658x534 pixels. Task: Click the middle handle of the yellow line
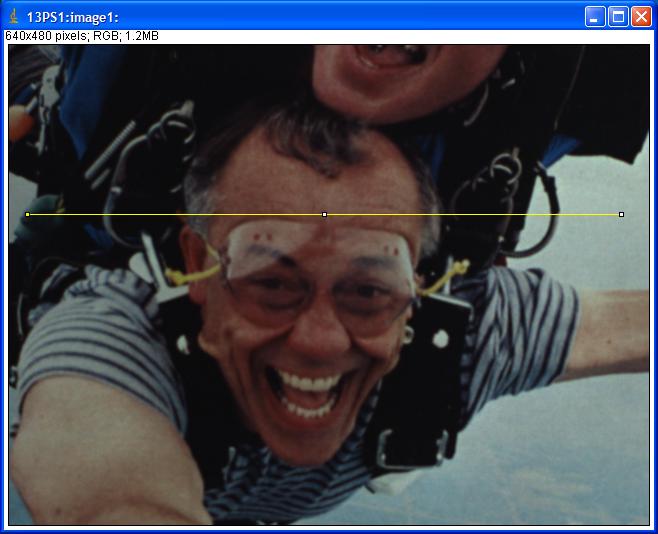click(324, 214)
